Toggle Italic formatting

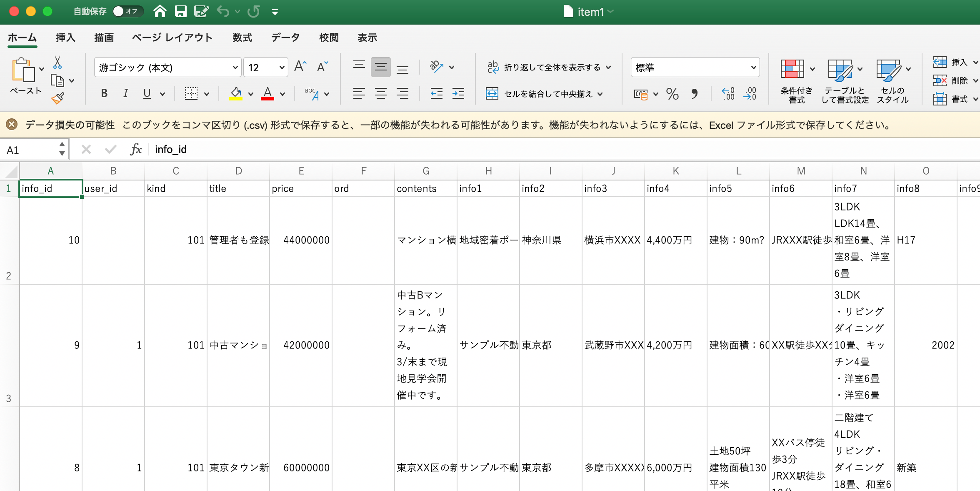pyautogui.click(x=125, y=93)
